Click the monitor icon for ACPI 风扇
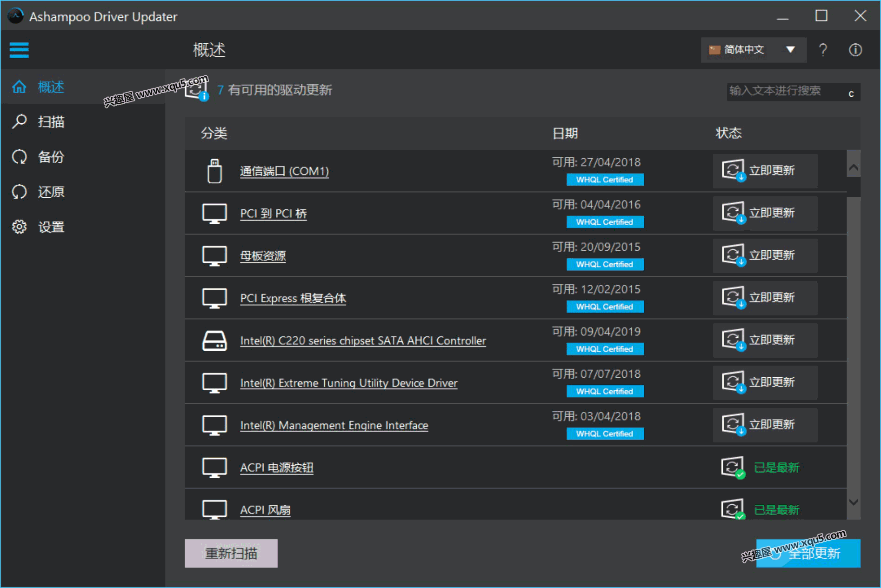Viewport: 881px width, 588px height. 214,509
